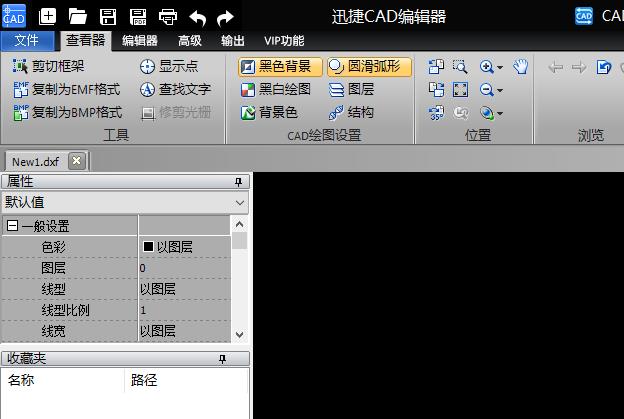624x419 pixels.
Task: Click the 名称 column header
Action: [x=63, y=380]
